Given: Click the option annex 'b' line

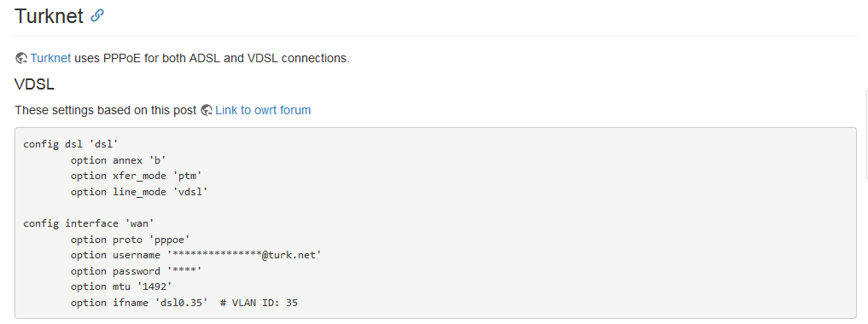Looking at the screenshot, I should coord(119,160).
